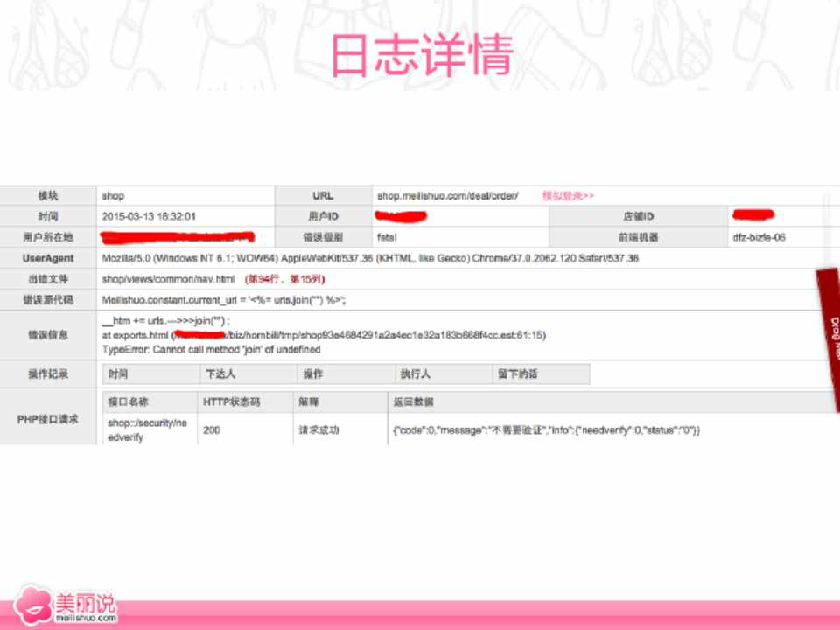Click the fatal error level value
Image resolution: width=840 pixels, height=630 pixels.
coord(388,237)
